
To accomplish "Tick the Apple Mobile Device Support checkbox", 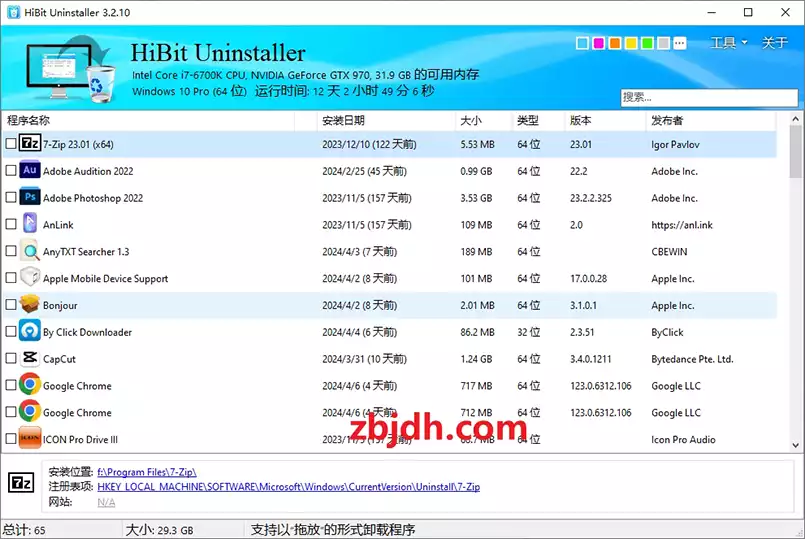I will (x=11, y=278).
